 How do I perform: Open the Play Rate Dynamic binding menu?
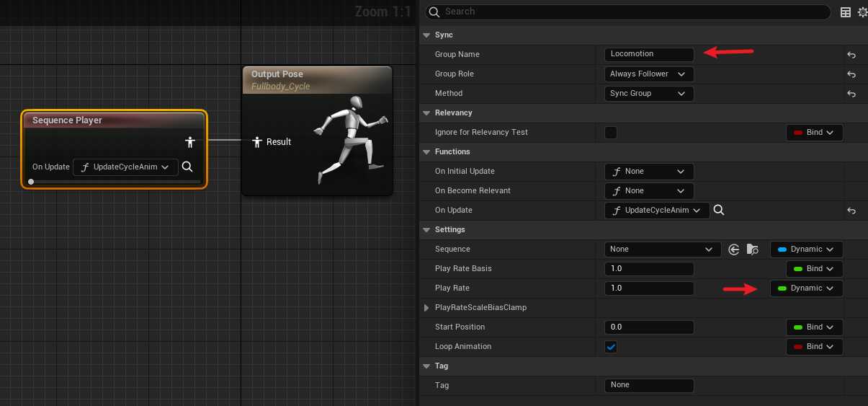coord(806,288)
